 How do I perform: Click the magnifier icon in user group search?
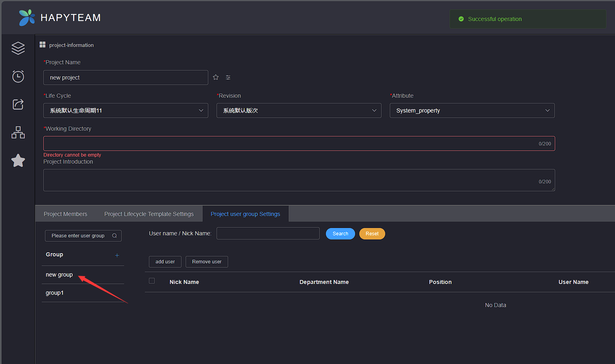(x=114, y=236)
